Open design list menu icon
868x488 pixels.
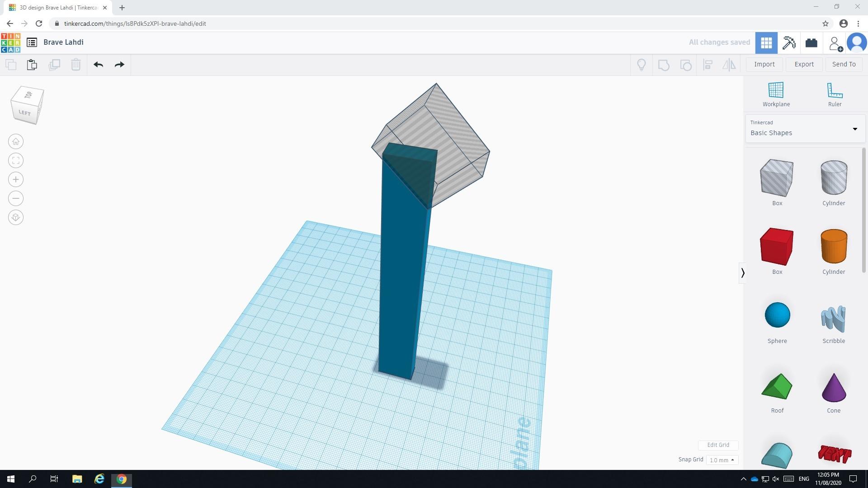32,42
